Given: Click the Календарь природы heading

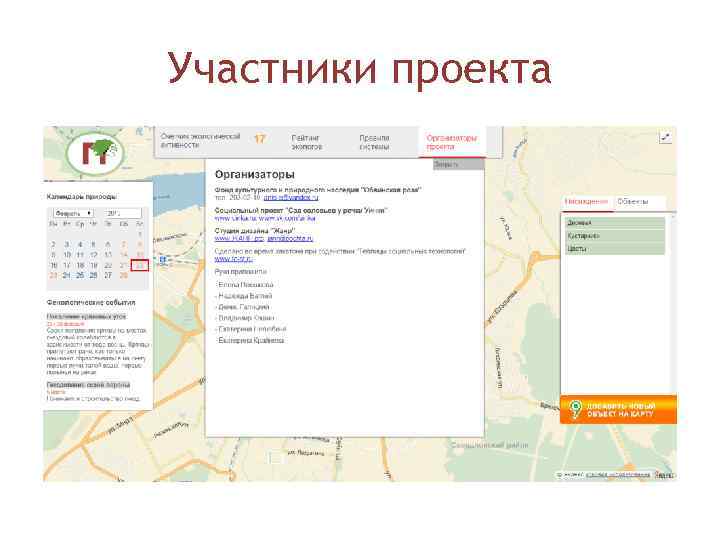Looking at the screenshot, I should pyautogui.click(x=81, y=197).
